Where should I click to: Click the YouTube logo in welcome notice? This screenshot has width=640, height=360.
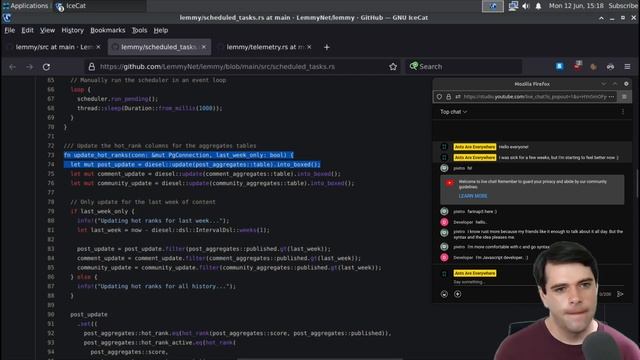449,182
